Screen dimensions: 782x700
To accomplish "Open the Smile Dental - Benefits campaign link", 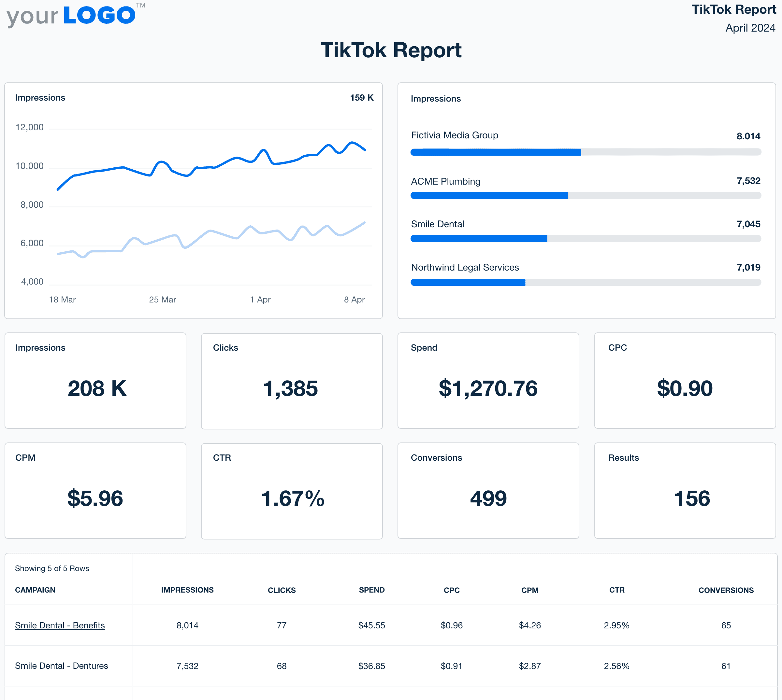I will (60, 625).
